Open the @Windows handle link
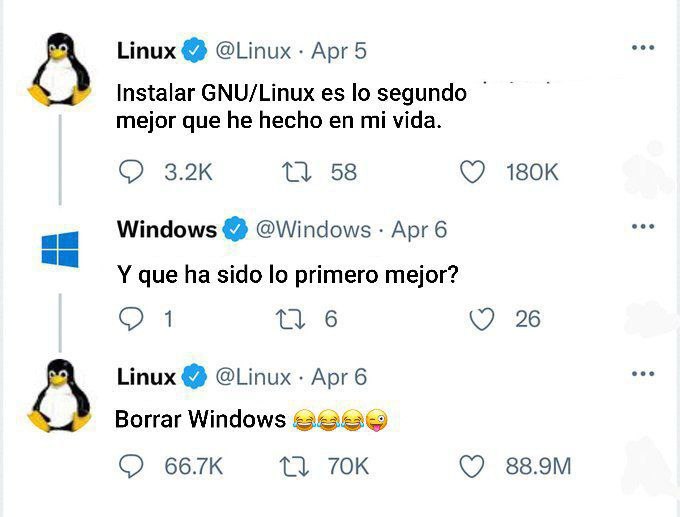 [x=313, y=229]
